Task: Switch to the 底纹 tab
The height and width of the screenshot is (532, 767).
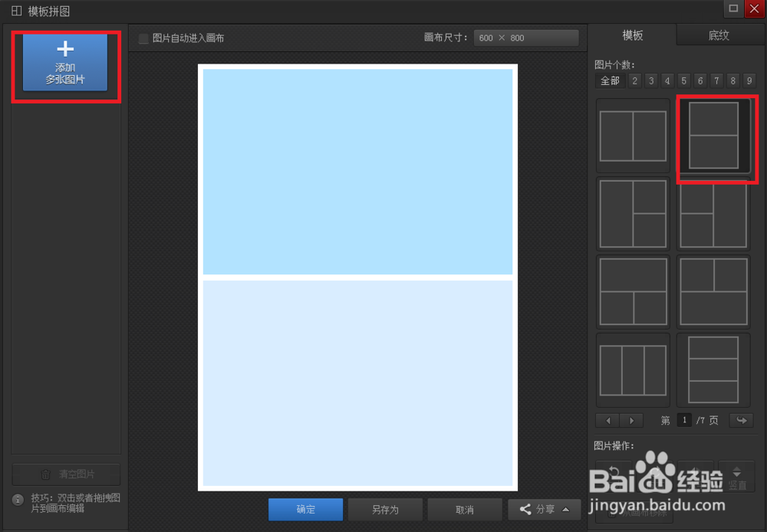Action: point(719,35)
